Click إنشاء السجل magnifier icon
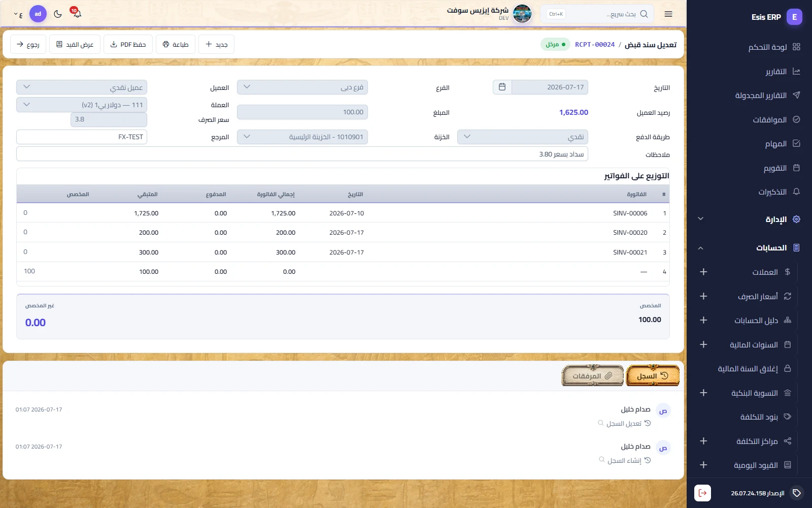 [x=602, y=460]
